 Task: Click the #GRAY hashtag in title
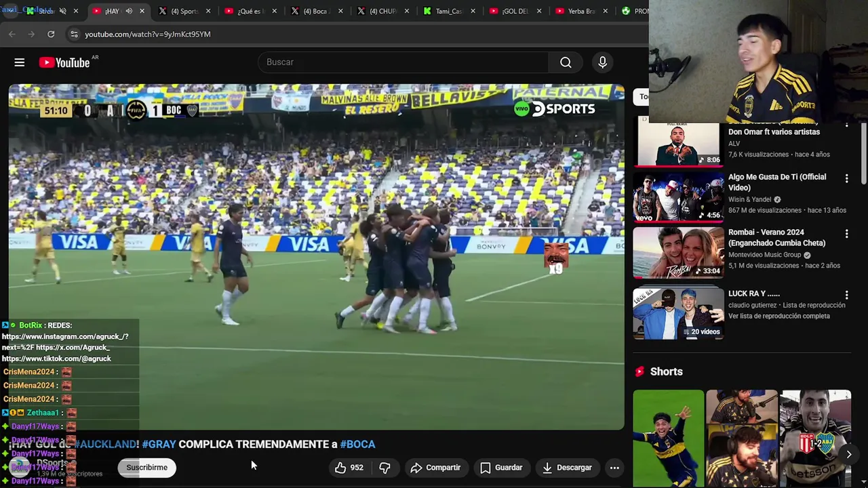(x=159, y=445)
